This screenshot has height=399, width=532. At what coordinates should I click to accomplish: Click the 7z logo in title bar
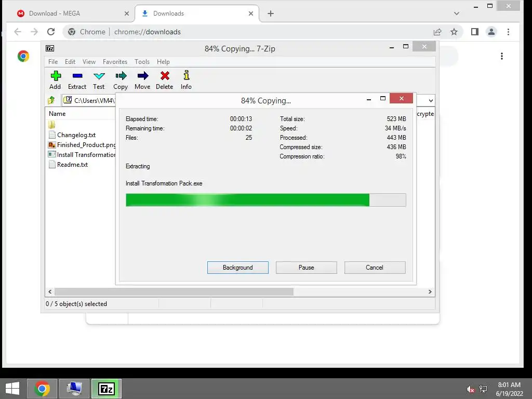[50, 48]
